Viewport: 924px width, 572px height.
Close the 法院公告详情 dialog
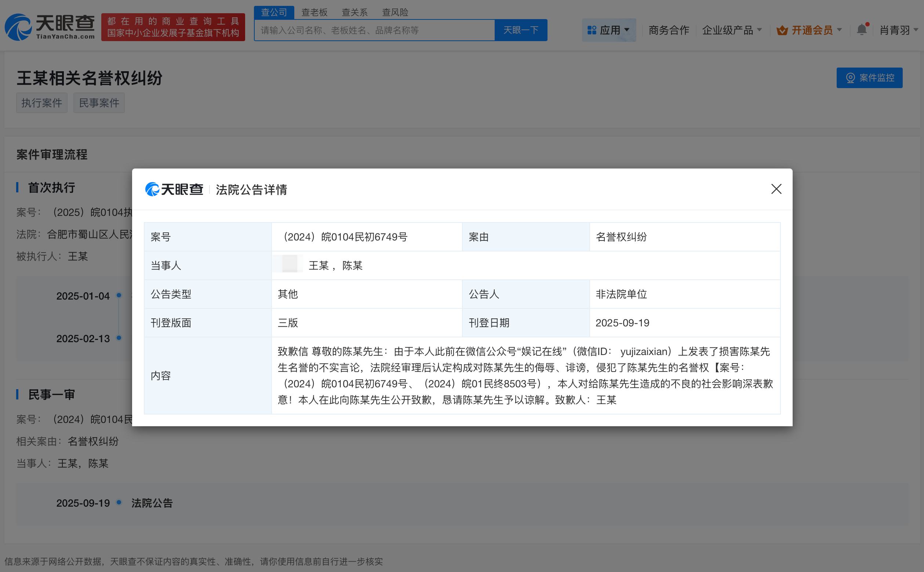(x=776, y=189)
